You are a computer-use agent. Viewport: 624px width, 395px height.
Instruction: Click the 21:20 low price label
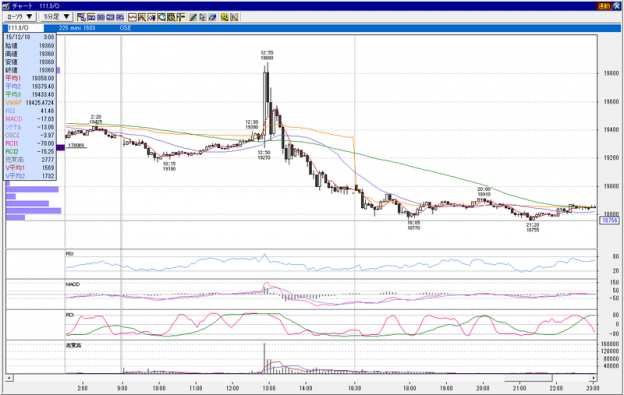(533, 227)
